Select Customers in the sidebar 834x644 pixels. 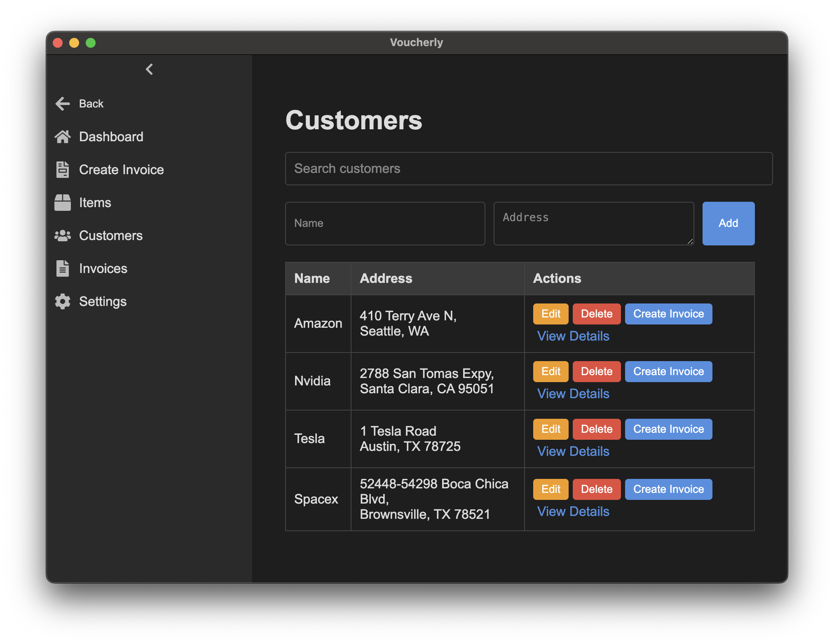pyautogui.click(x=111, y=236)
